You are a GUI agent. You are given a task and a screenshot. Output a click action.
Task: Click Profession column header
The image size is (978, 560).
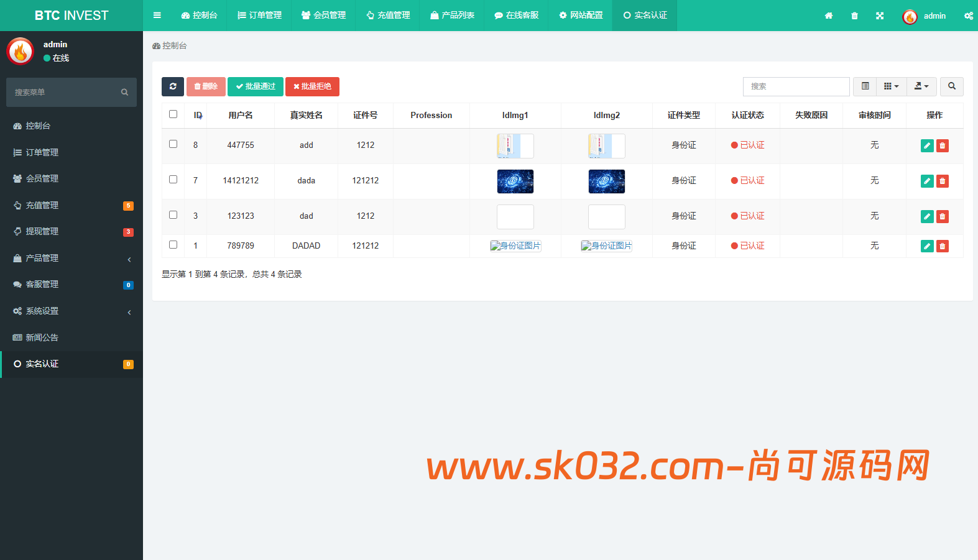[x=431, y=116]
